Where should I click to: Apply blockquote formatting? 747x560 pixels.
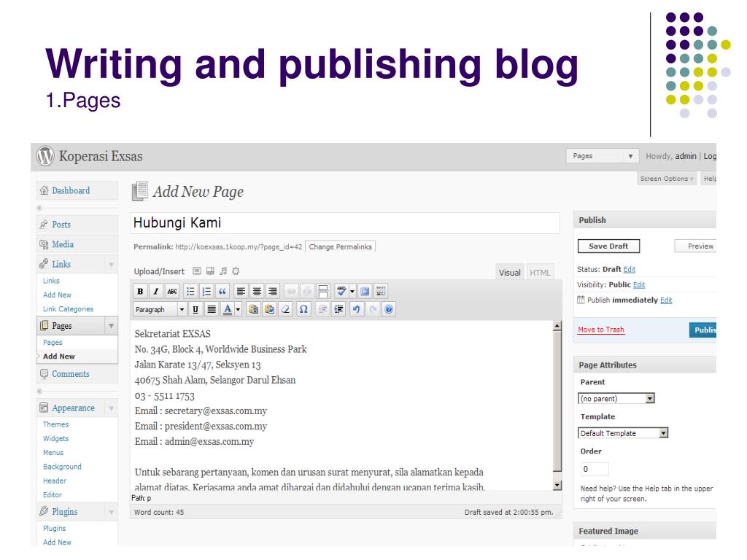222,291
